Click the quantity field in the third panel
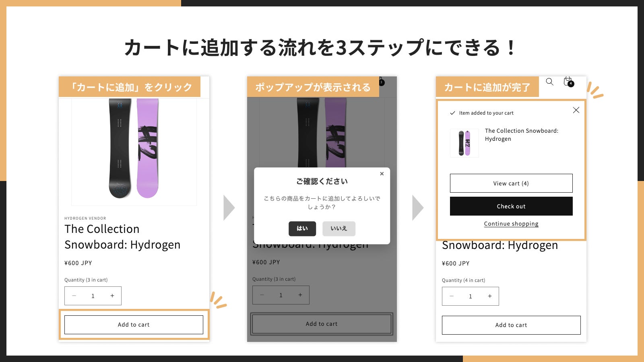The image size is (644, 362). click(x=471, y=296)
